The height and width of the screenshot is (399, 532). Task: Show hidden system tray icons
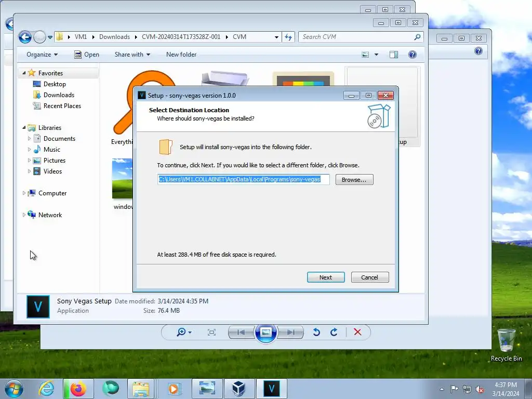click(442, 389)
